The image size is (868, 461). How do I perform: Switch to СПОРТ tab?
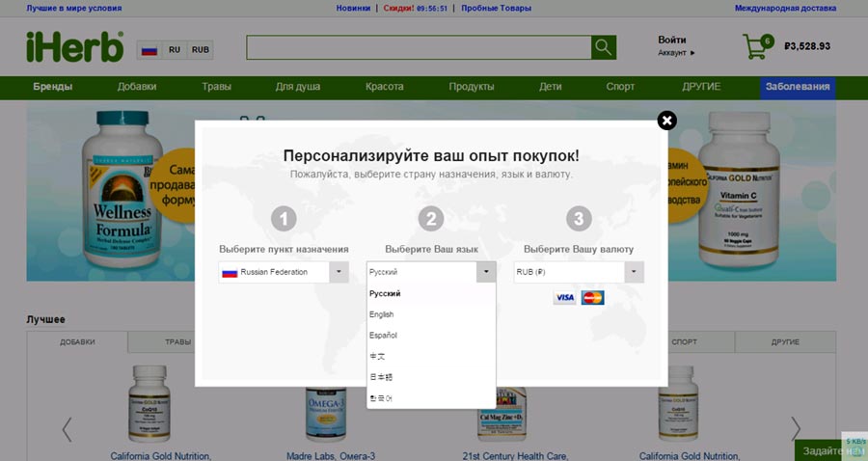tap(684, 342)
